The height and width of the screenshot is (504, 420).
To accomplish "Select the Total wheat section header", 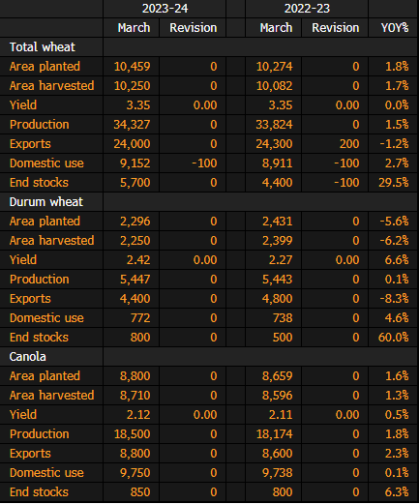I will (x=43, y=47).
